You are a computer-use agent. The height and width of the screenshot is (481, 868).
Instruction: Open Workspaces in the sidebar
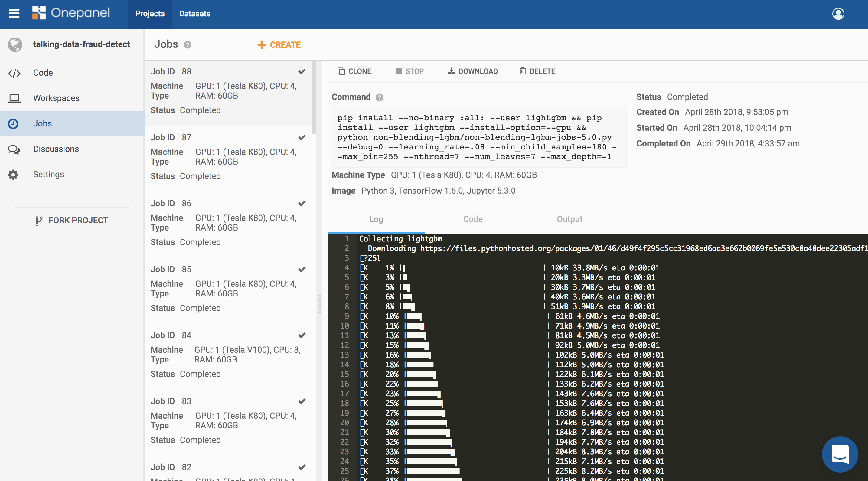[x=56, y=98]
